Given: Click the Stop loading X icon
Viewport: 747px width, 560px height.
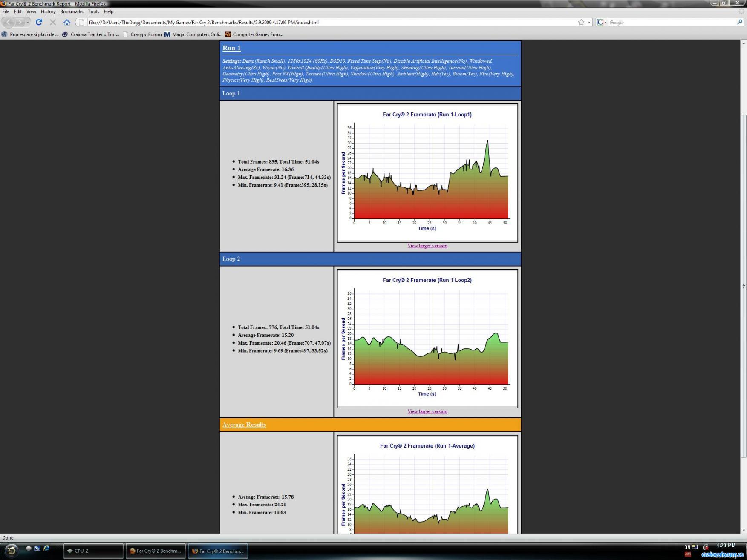Looking at the screenshot, I should click(x=53, y=22).
